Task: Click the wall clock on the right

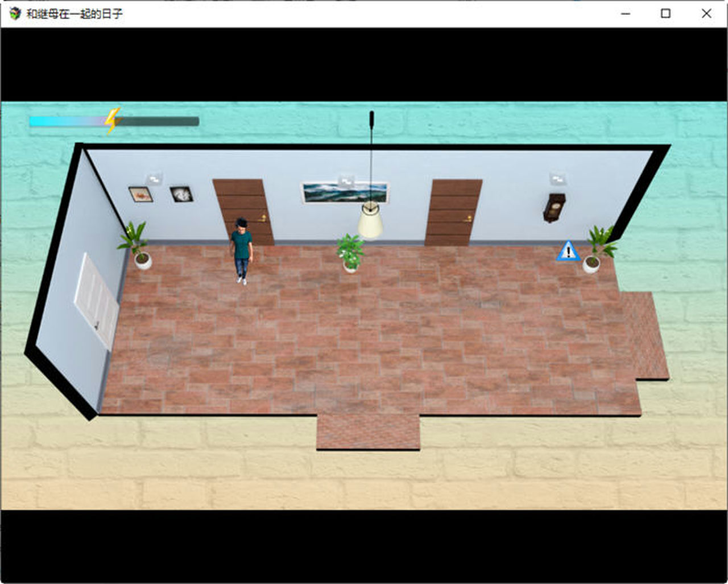Action: [x=553, y=208]
